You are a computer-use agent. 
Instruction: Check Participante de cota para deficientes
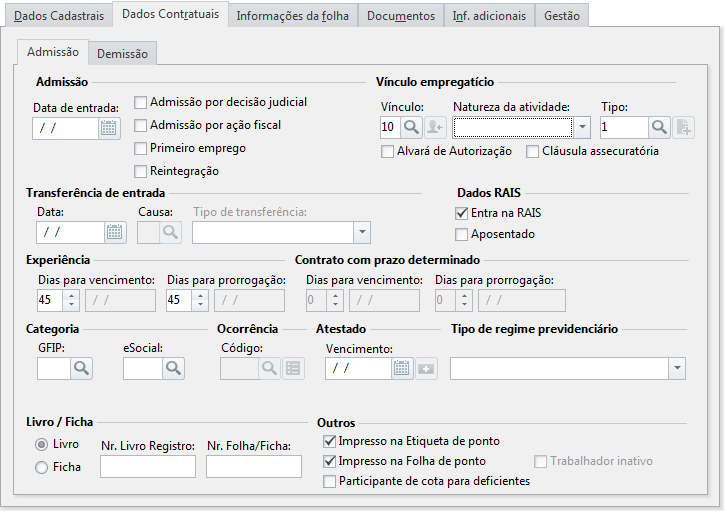(330, 482)
